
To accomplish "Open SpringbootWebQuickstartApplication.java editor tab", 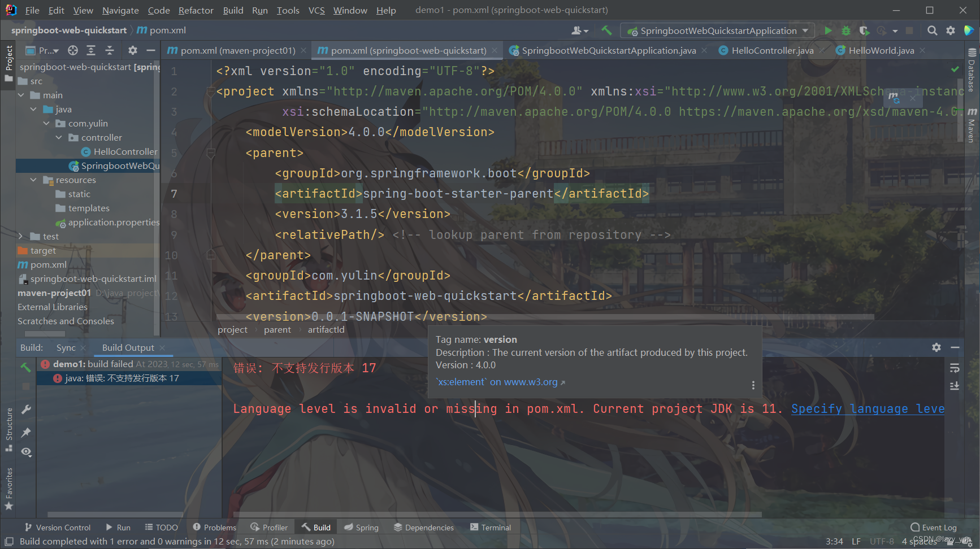I will pyautogui.click(x=609, y=50).
